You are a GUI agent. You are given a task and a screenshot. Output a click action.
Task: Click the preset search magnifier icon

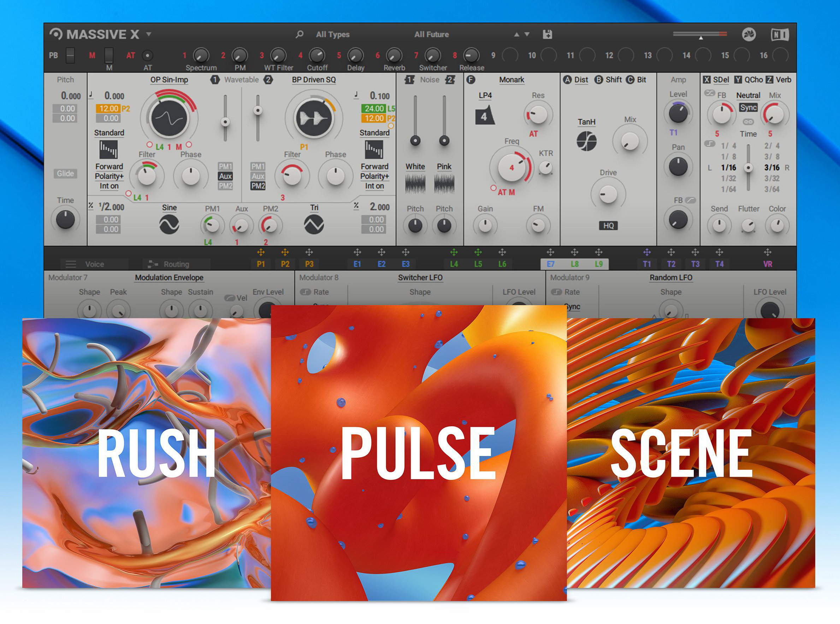[x=299, y=34]
